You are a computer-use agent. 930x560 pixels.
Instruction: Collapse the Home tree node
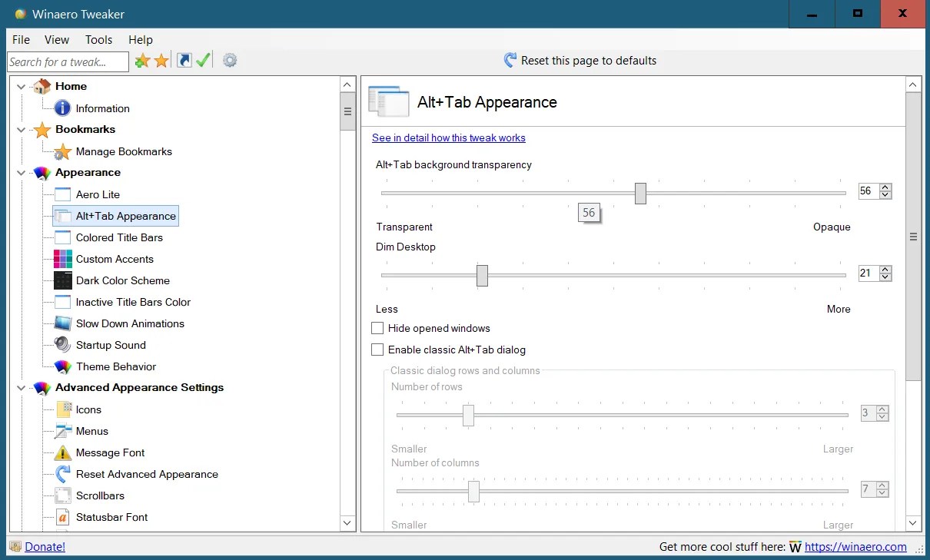[x=21, y=87]
